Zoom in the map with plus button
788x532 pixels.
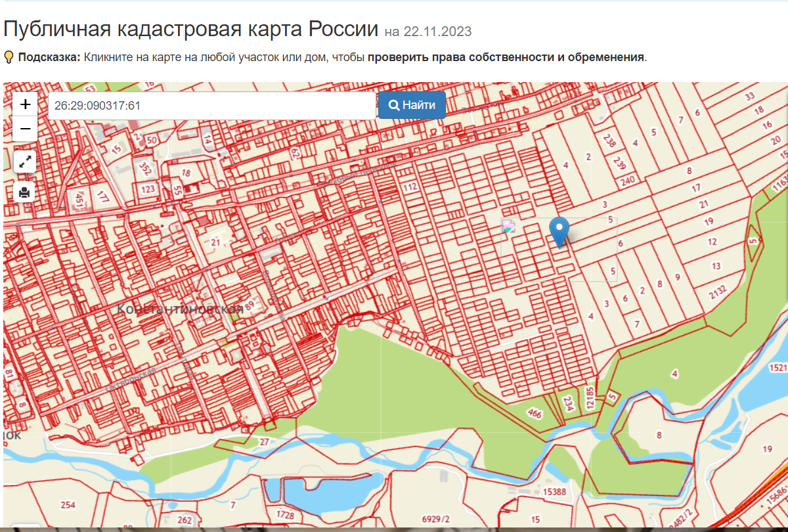[25, 104]
